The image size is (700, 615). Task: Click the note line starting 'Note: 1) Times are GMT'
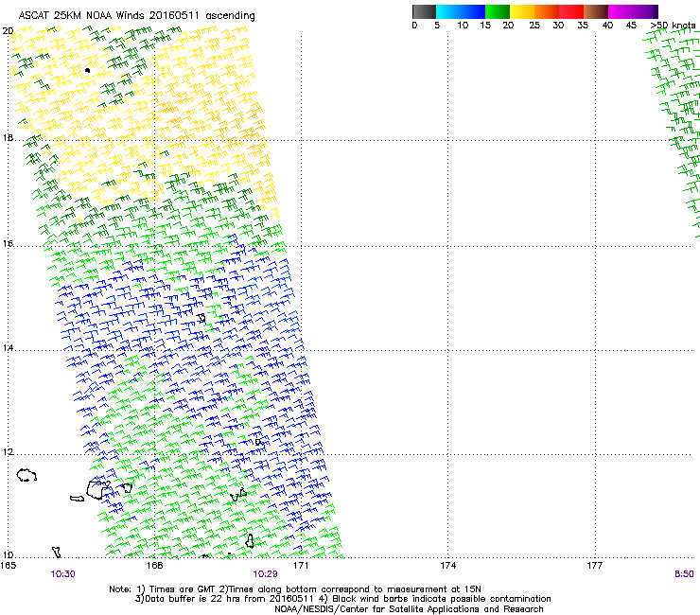tap(295, 589)
